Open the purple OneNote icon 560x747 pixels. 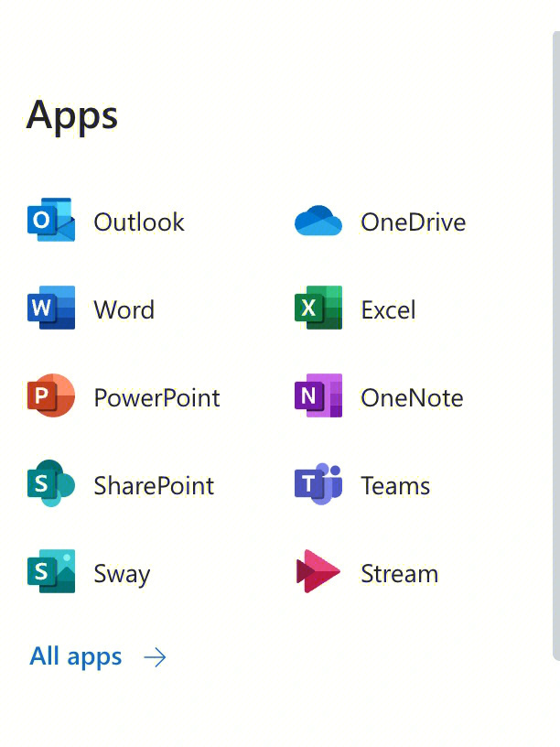(x=318, y=395)
